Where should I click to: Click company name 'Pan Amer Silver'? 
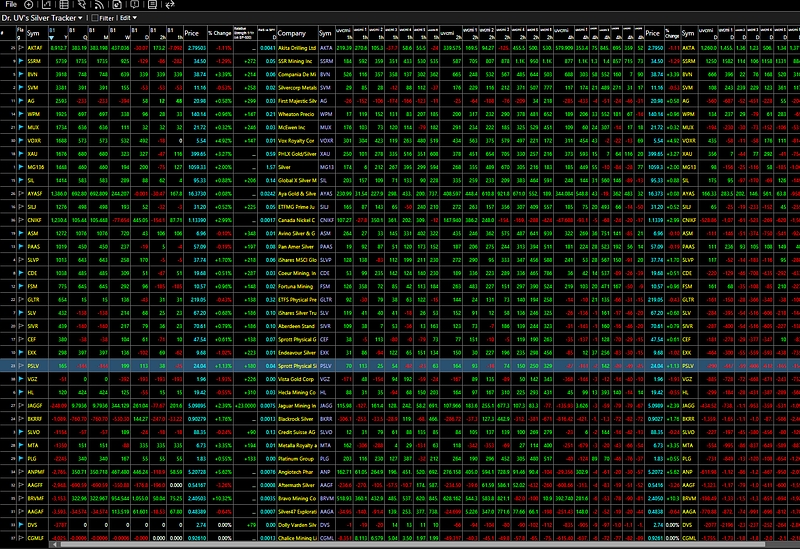[x=296, y=246]
